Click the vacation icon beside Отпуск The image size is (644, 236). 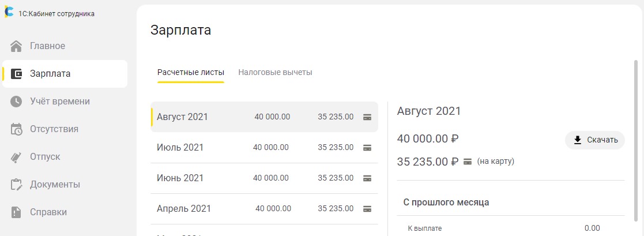point(17,157)
